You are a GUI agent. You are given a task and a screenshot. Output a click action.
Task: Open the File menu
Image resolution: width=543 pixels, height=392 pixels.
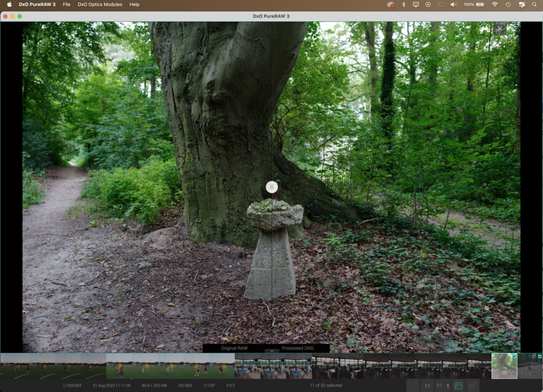click(x=66, y=4)
